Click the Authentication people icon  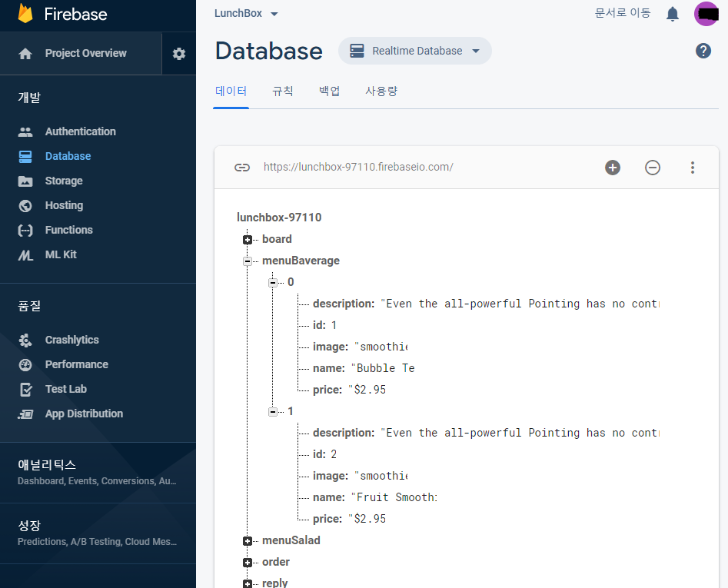point(25,131)
